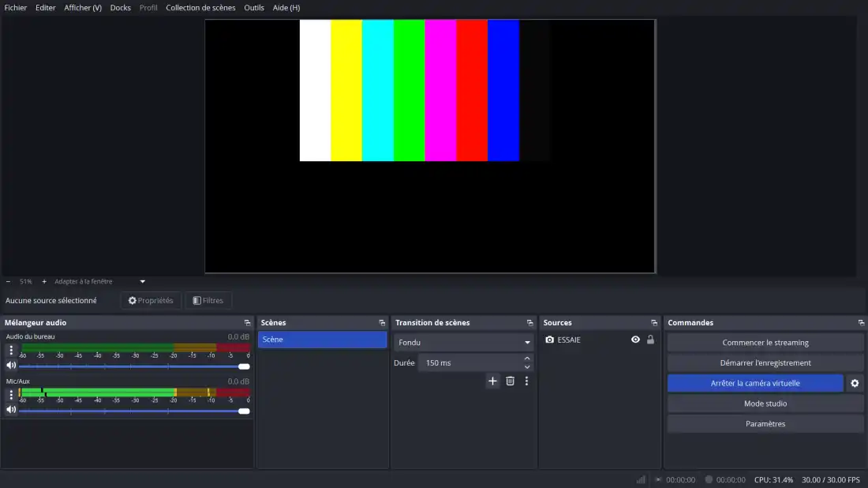Image resolution: width=868 pixels, height=488 pixels.
Task: Open the preview zoom scaling dropdown
Action: 142,281
